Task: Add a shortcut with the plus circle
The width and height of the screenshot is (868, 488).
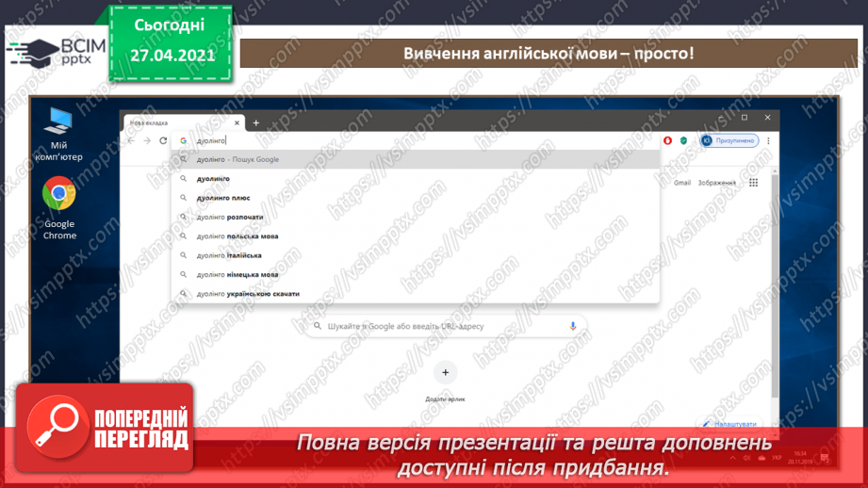Action: (x=445, y=373)
